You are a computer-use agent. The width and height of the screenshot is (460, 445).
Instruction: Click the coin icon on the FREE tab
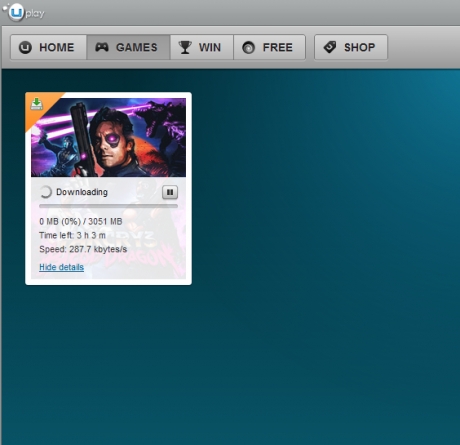click(x=248, y=48)
